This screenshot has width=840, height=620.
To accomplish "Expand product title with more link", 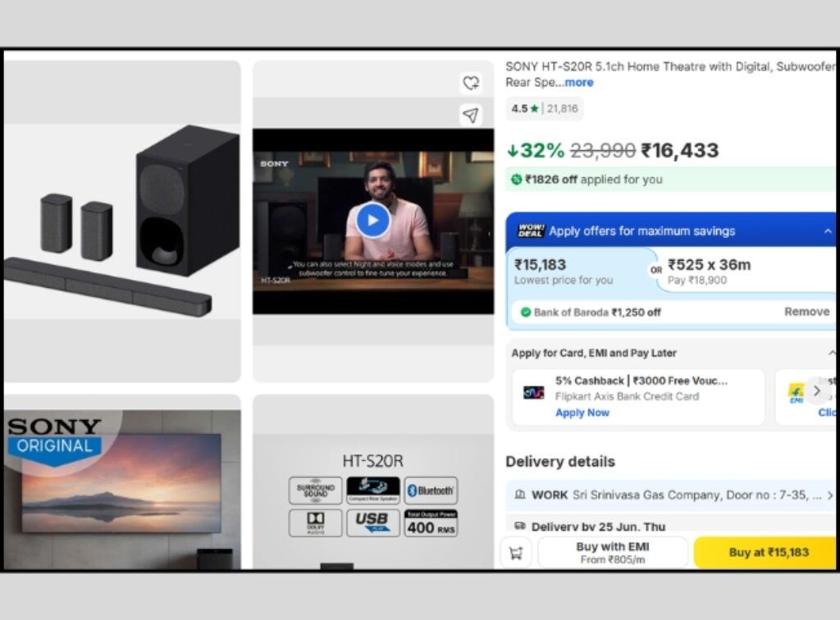I will pos(579,83).
